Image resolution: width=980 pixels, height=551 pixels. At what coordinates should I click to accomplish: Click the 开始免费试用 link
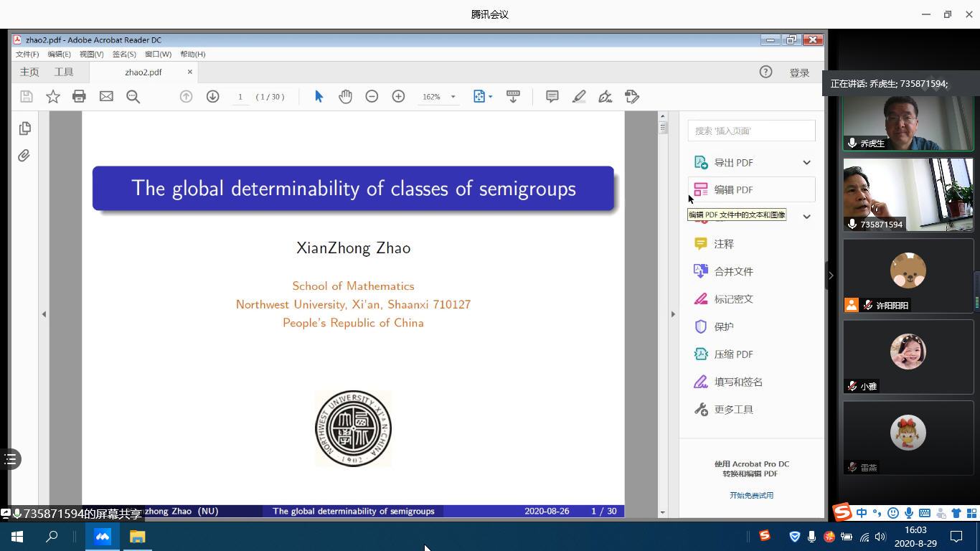pyautogui.click(x=751, y=496)
